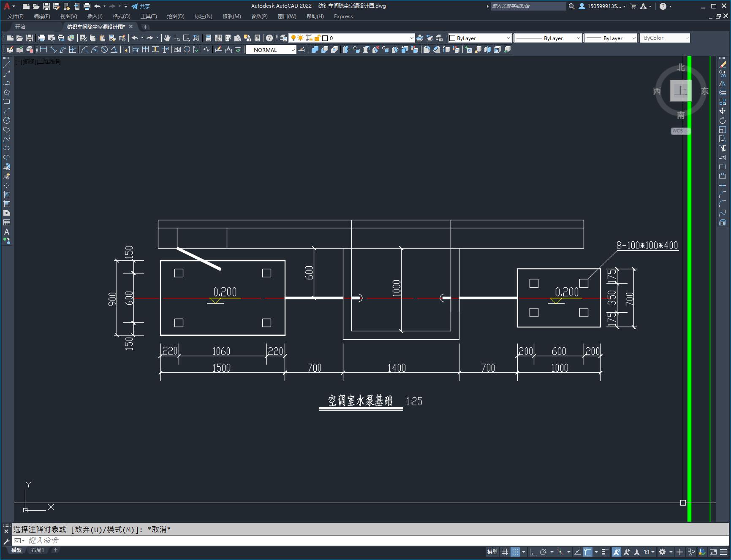Click the Make Object's Layer Current icon
Screen dimensions: 731x560
420,38
